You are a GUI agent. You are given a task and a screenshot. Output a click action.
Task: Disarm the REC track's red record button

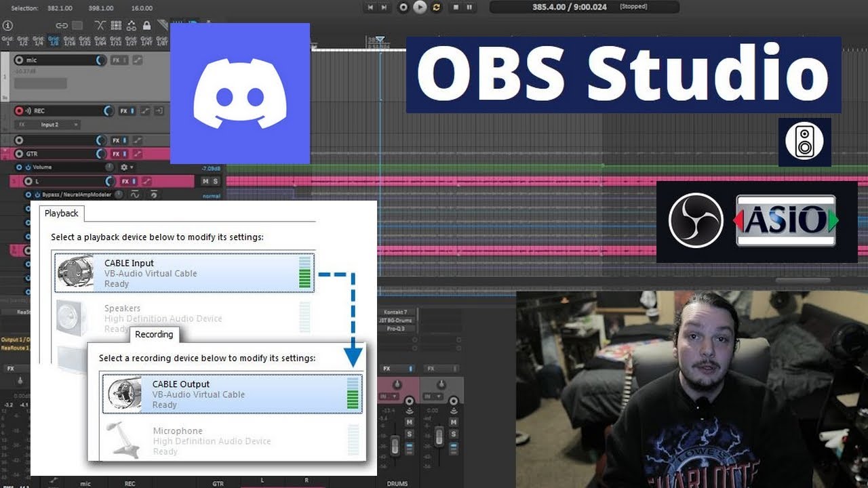tap(19, 110)
